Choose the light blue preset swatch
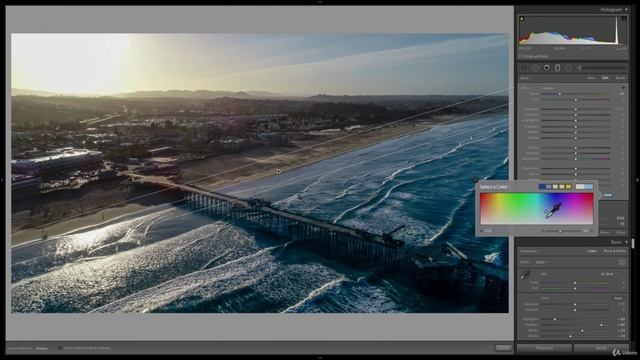Screen dimensions: 640x360 click(589, 187)
